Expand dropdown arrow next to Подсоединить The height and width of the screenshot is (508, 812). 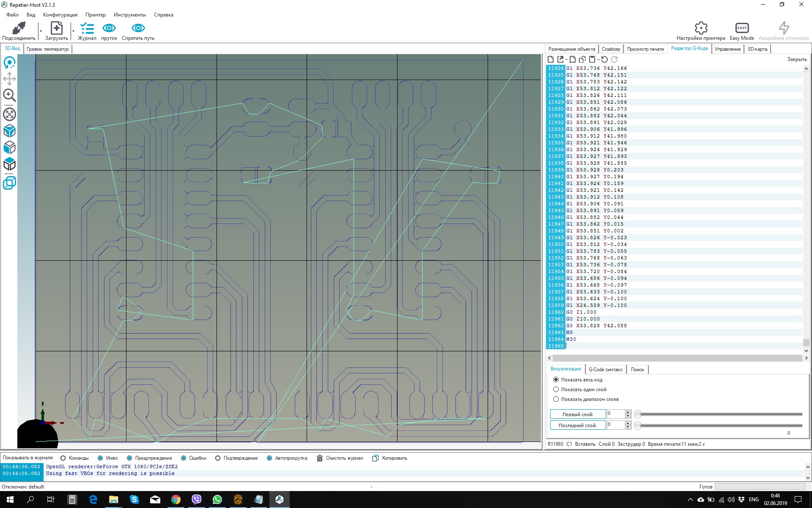(x=41, y=31)
